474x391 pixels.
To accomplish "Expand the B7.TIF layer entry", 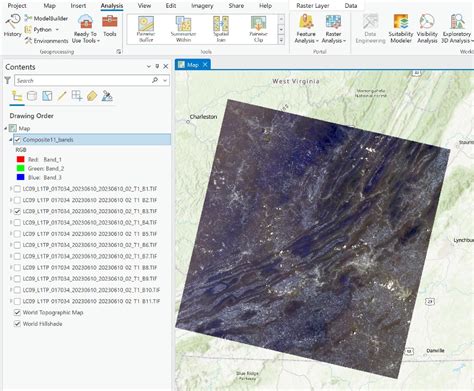I will tap(11, 256).
